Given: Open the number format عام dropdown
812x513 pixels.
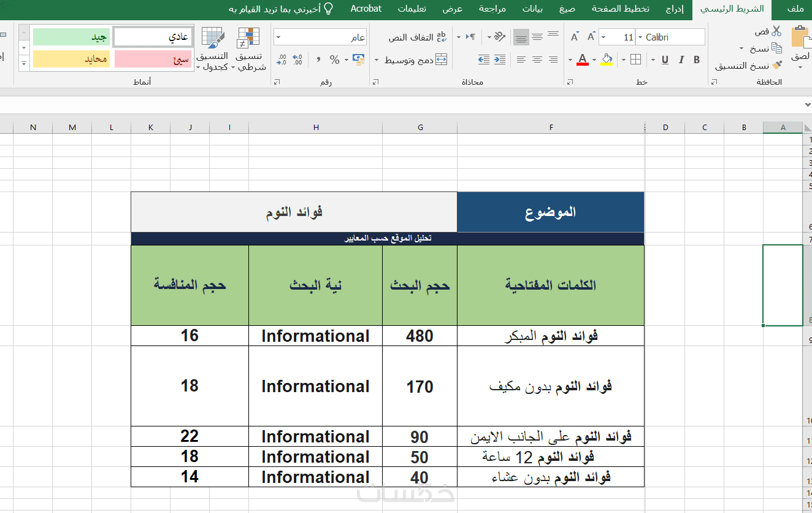Looking at the screenshot, I should pos(278,37).
